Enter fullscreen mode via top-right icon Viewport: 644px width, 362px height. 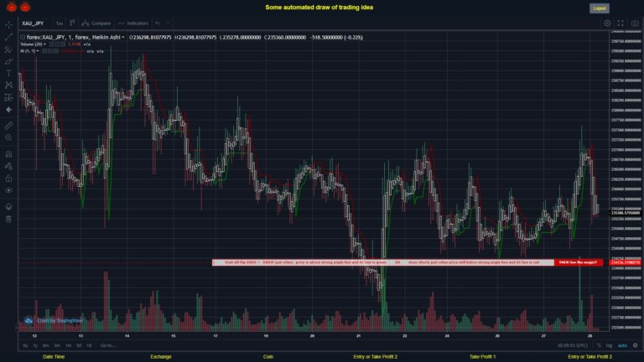click(621, 23)
